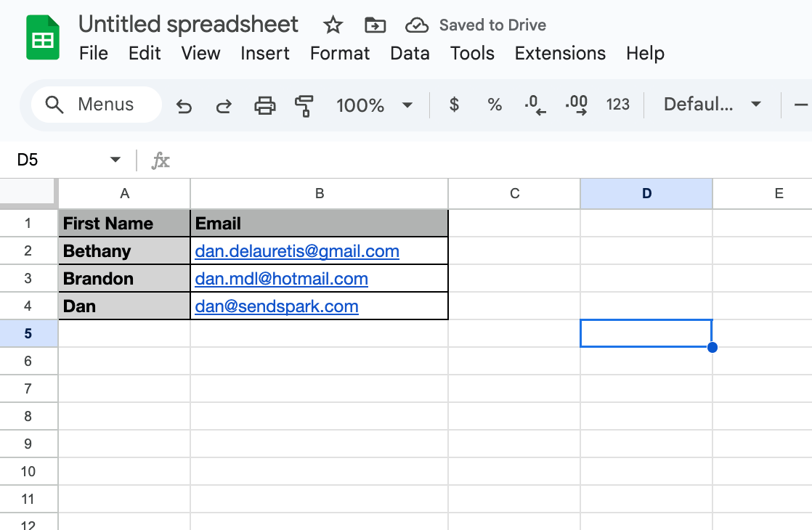Click the Saved to Drive status text

click(492, 25)
